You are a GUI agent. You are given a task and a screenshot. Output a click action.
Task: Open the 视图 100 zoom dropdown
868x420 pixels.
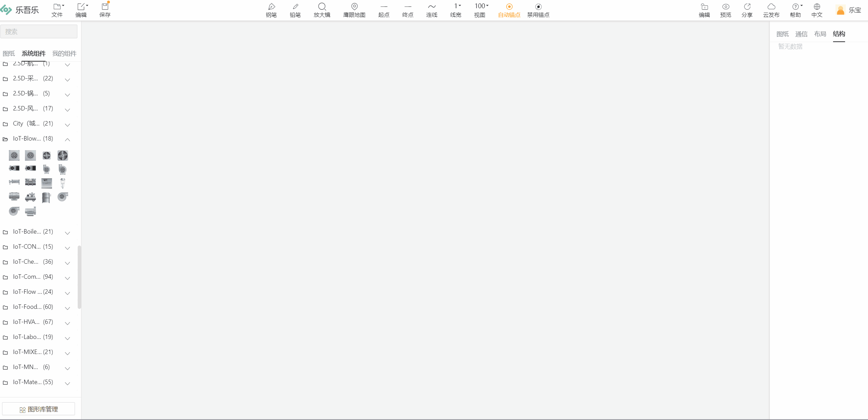coord(480,10)
